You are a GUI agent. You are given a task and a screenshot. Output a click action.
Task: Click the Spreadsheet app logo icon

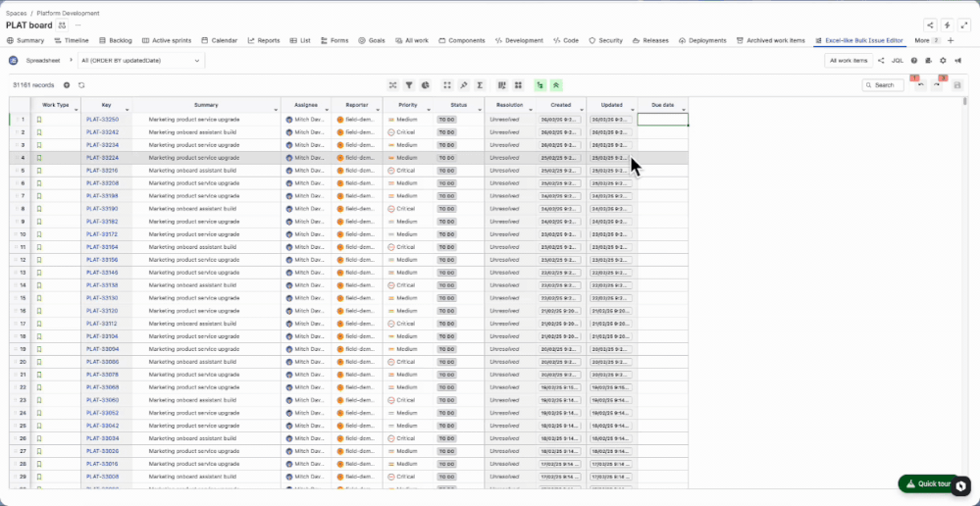click(x=13, y=61)
